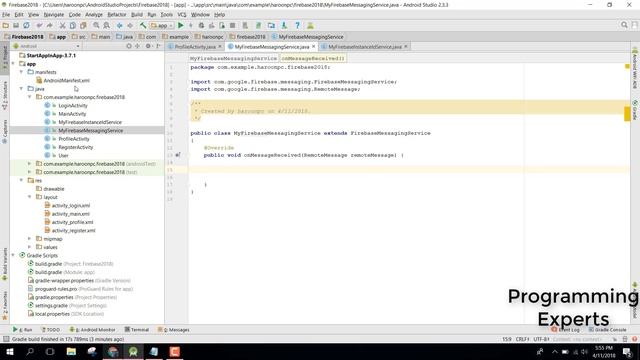Open the Gradle Console tool window
Image resolution: width=640 pixels, height=360 pixels.
[x=607, y=329]
